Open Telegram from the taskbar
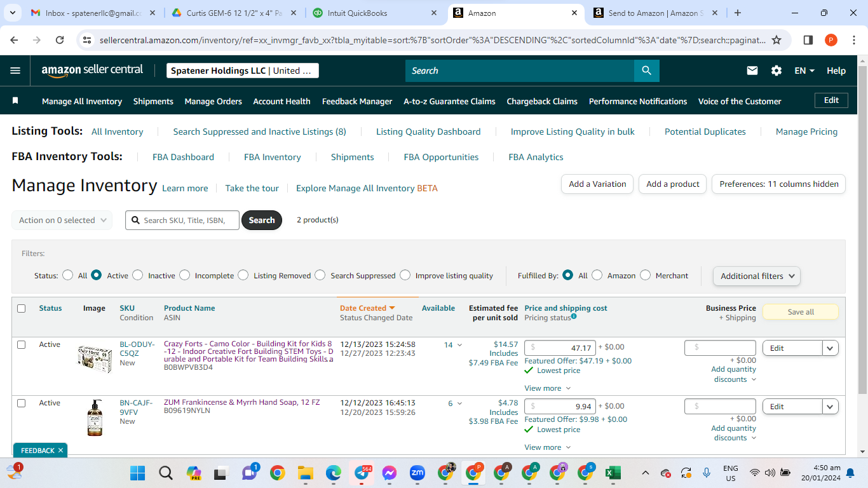Image resolution: width=868 pixels, height=488 pixels. 362,473
